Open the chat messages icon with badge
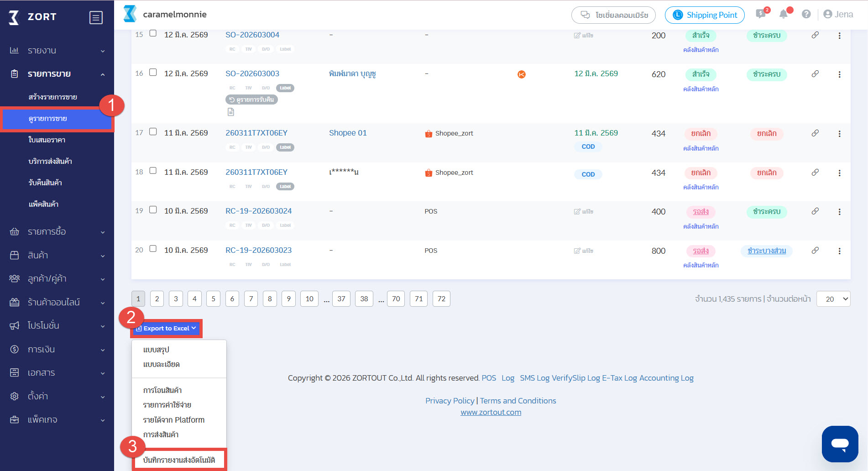The height and width of the screenshot is (471, 868). tap(761, 14)
